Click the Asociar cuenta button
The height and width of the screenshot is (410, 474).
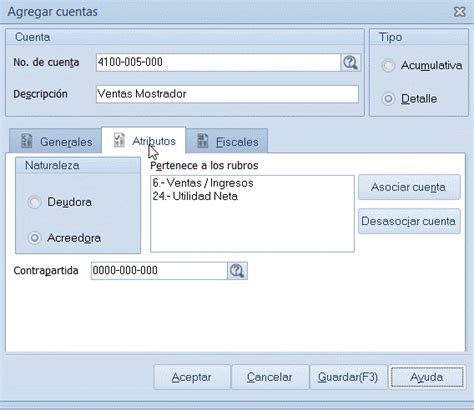coord(409,187)
